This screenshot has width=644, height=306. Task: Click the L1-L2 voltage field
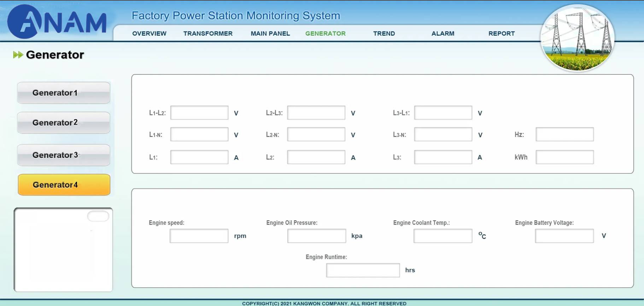[199, 113]
